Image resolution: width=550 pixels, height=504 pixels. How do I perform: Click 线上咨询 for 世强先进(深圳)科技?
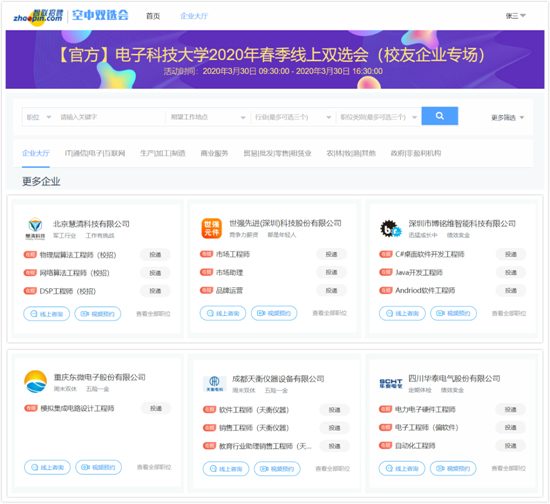click(x=223, y=313)
